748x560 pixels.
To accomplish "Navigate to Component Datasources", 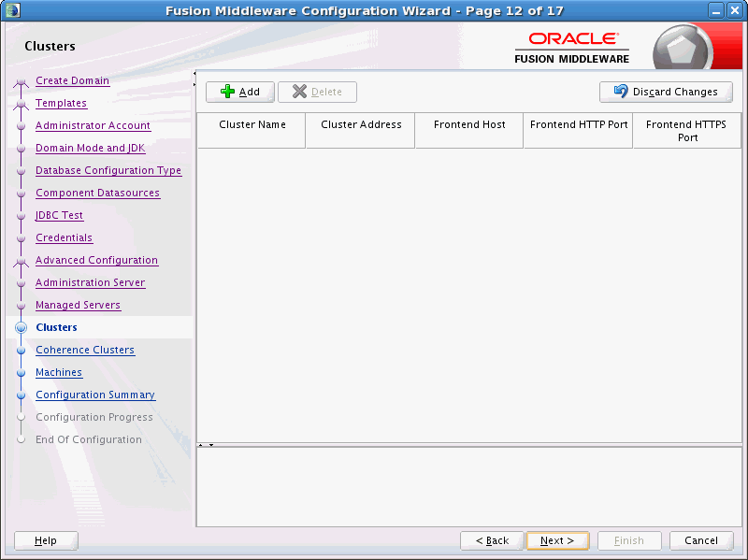I will tap(98, 193).
